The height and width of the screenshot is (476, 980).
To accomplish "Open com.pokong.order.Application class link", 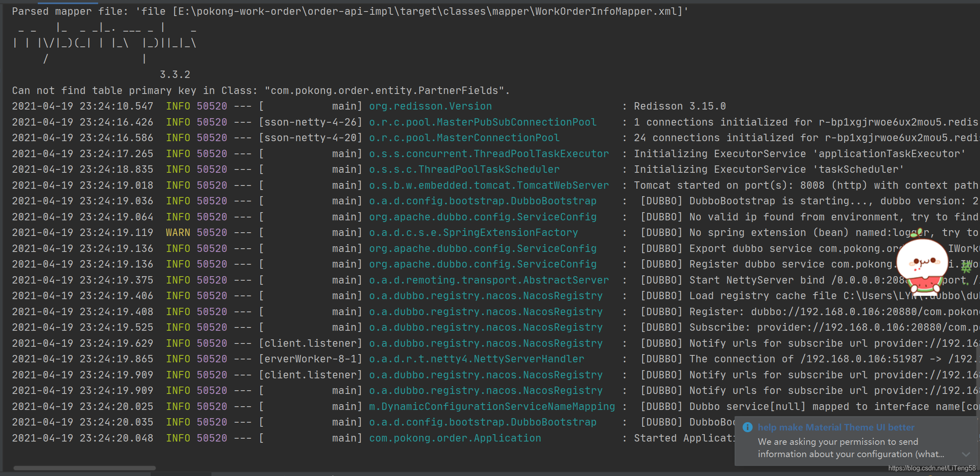I will point(454,438).
